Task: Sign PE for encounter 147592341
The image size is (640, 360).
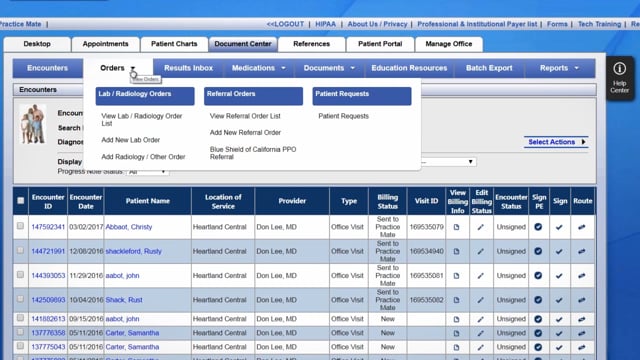Action: (x=538, y=227)
